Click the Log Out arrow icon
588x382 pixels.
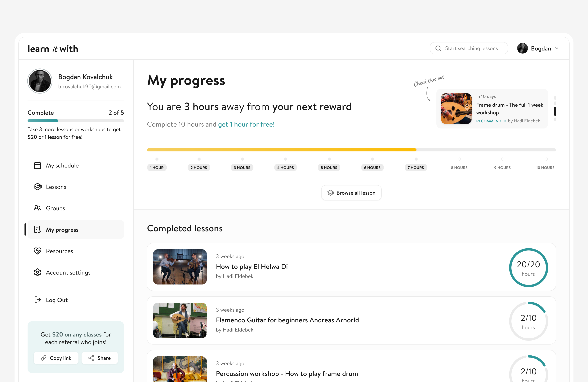click(x=37, y=300)
